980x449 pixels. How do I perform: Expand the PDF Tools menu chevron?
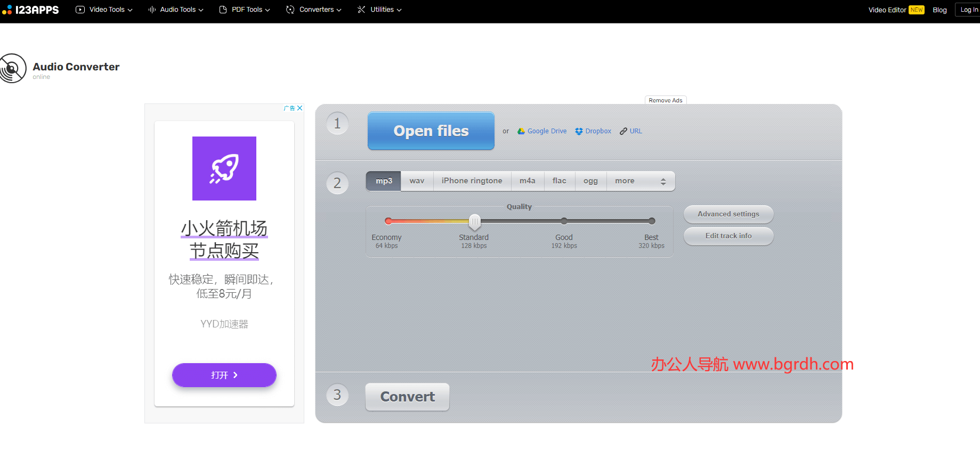point(268,10)
